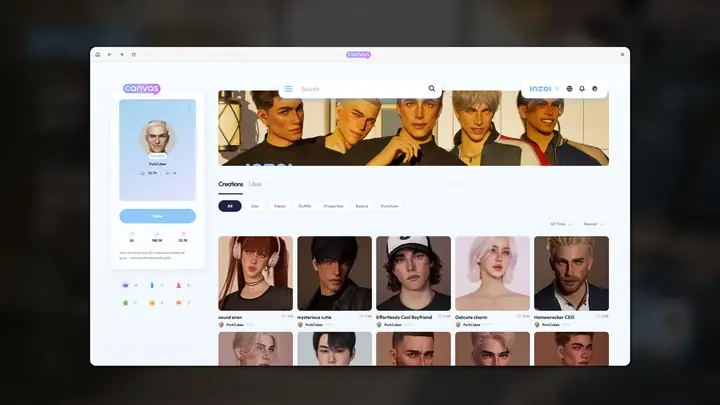Open the Homewrecker CEO thumbnail
The height and width of the screenshot is (405, 720).
(x=571, y=273)
